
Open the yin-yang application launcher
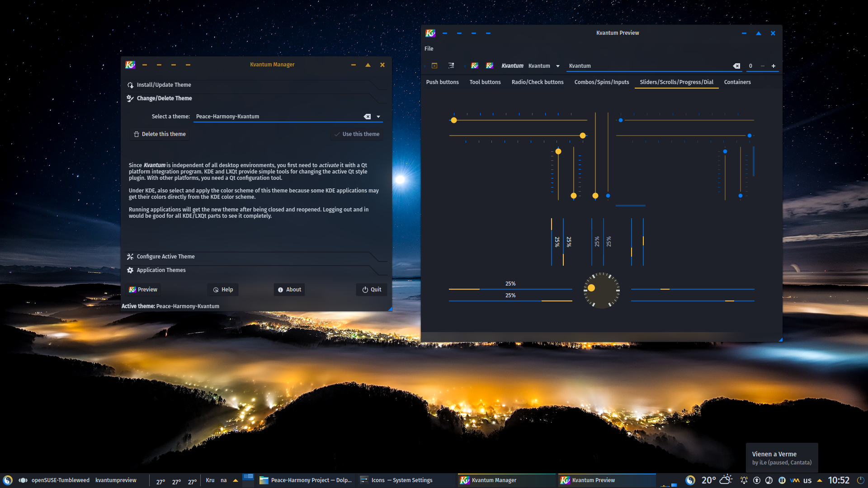8,480
